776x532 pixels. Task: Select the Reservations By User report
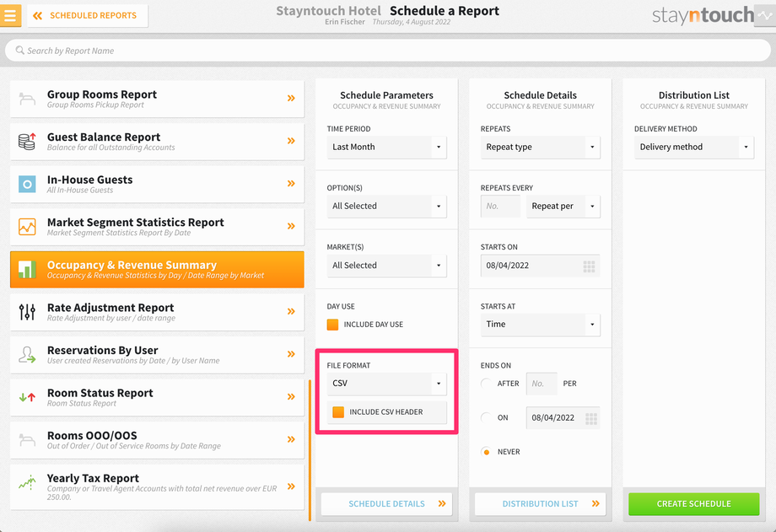pyautogui.click(x=157, y=355)
